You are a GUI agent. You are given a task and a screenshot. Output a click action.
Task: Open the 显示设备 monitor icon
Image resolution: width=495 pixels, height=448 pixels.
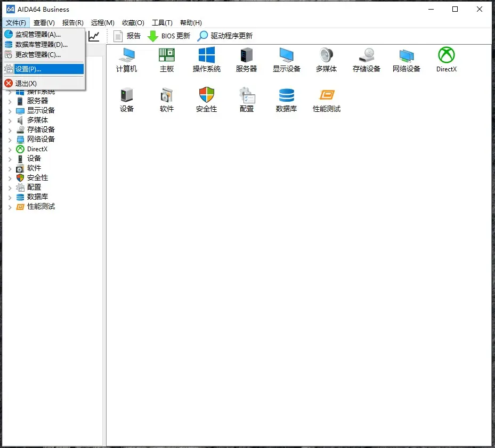click(286, 60)
